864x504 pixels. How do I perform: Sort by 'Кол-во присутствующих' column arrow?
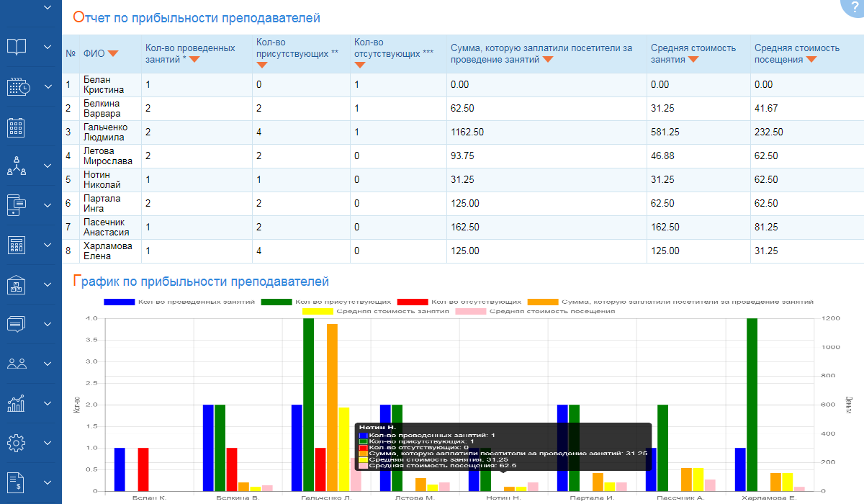(262, 65)
